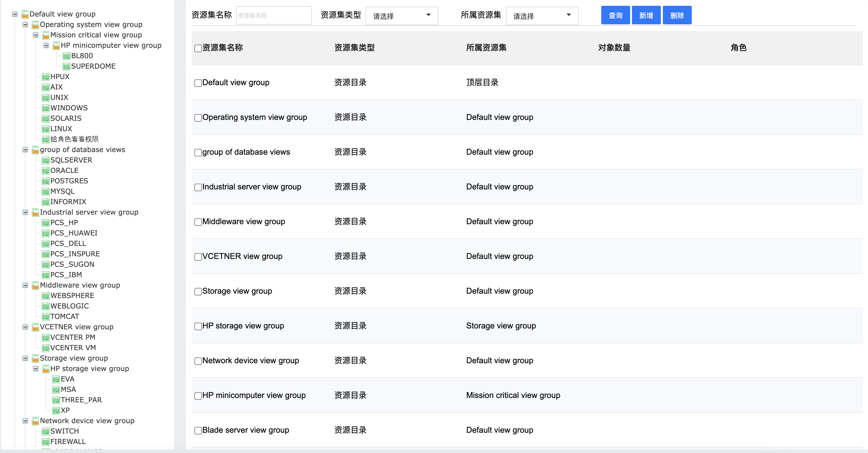Click the EVA node icon
This screenshot has height=453, width=868.
coord(56,379)
